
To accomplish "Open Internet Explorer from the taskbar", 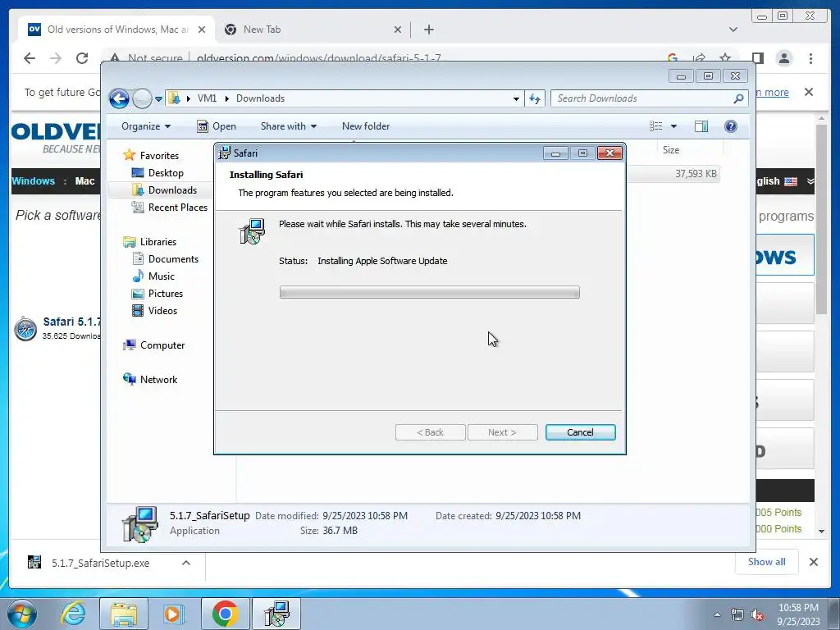I will click(x=73, y=614).
